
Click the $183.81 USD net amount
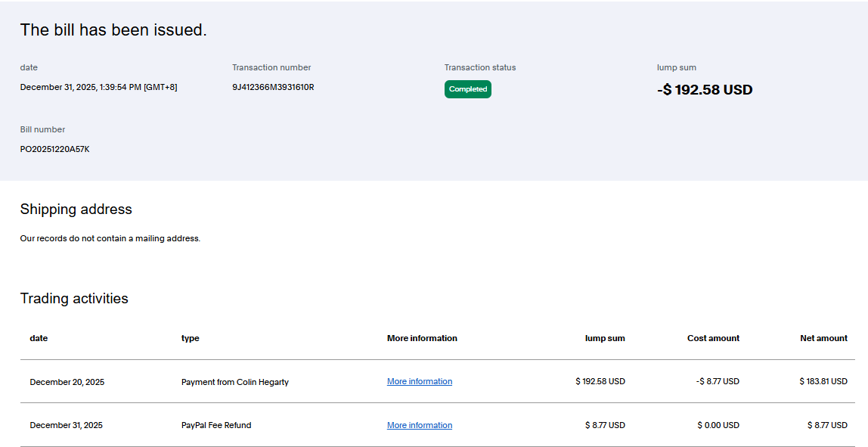[x=823, y=382]
